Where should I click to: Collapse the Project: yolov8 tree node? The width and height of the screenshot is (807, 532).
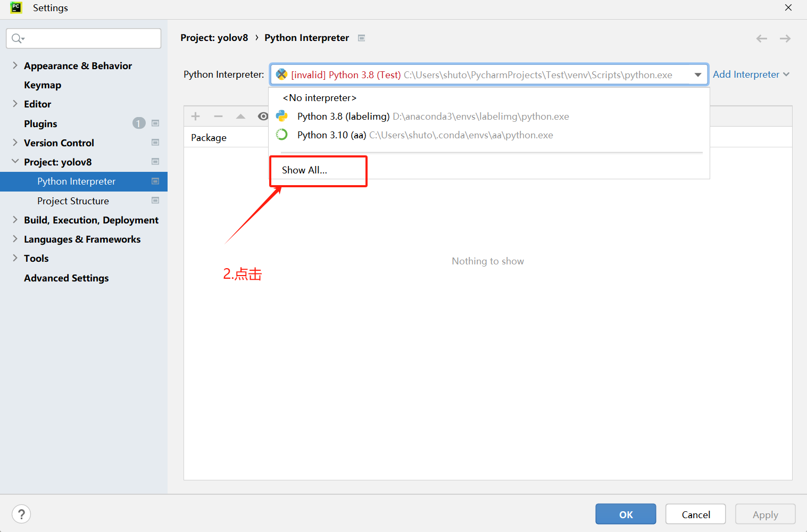tap(15, 162)
